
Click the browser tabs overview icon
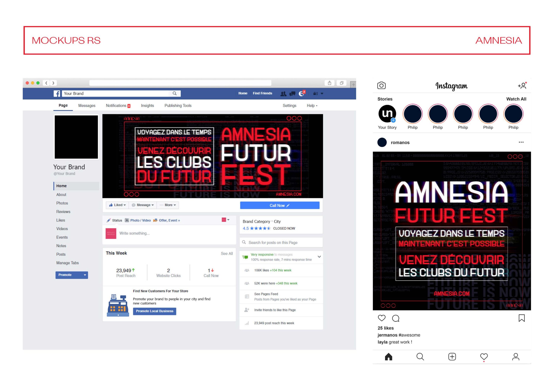[x=341, y=83]
